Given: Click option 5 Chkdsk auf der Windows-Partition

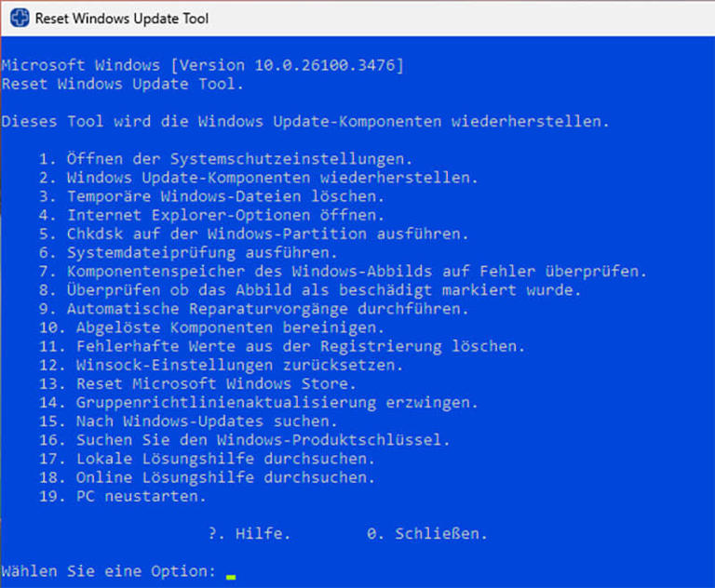Looking at the screenshot, I should 253,234.
